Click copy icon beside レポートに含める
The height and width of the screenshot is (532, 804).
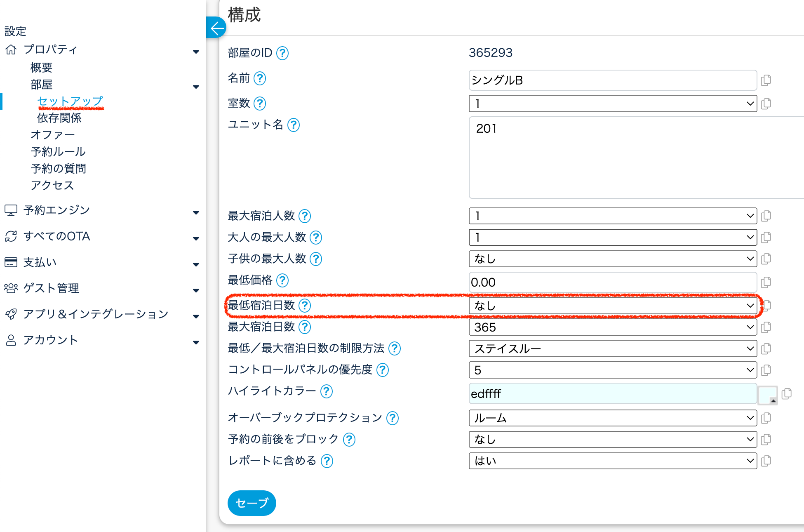(x=766, y=461)
